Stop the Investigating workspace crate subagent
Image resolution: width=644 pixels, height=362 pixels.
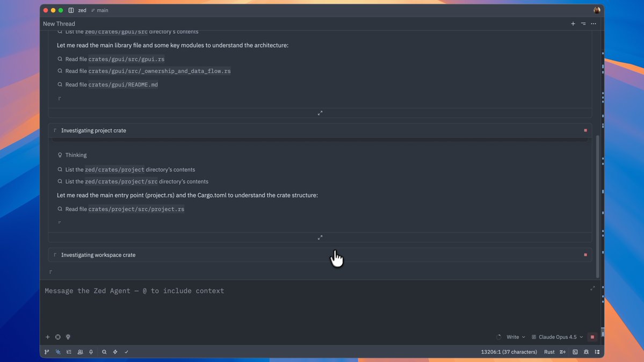585,255
